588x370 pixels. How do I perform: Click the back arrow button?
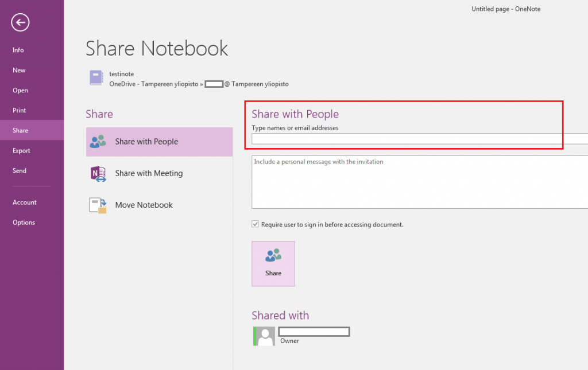(x=19, y=22)
